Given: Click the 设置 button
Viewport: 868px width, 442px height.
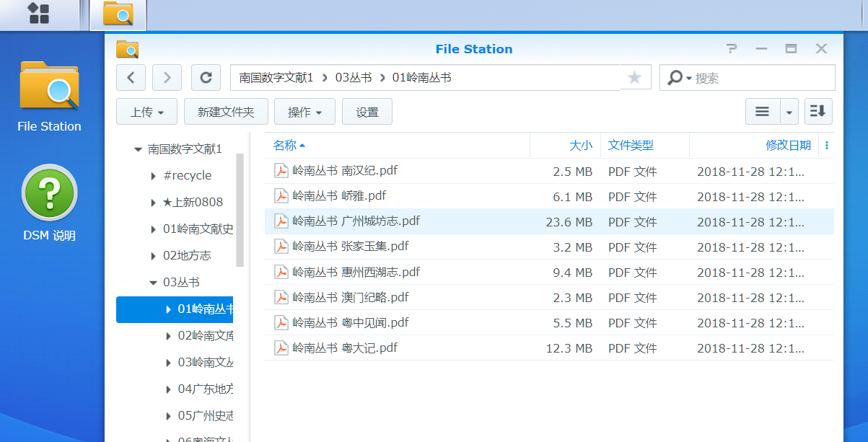Looking at the screenshot, I should pos(367,112).
